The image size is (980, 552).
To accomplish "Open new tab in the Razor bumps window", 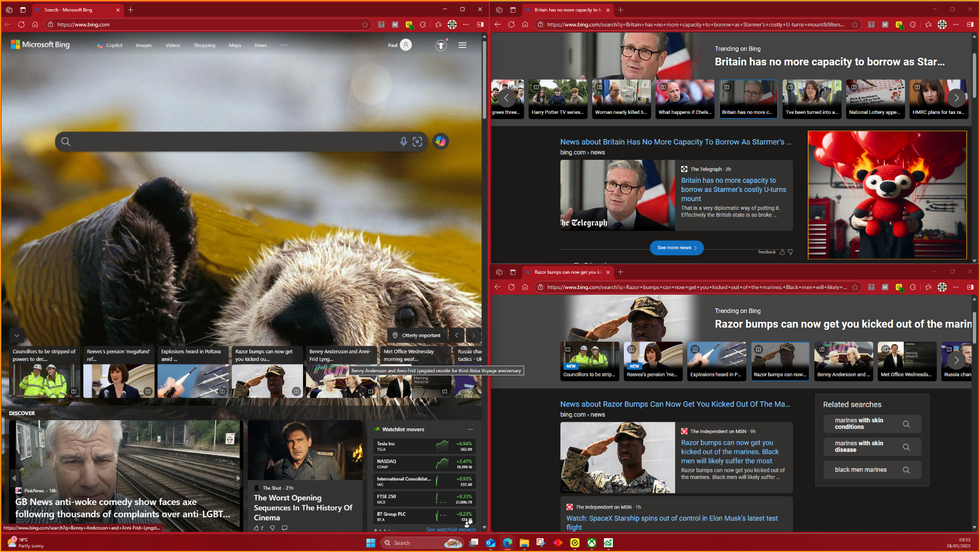I will pyautogui.click(x=621, y=272).
